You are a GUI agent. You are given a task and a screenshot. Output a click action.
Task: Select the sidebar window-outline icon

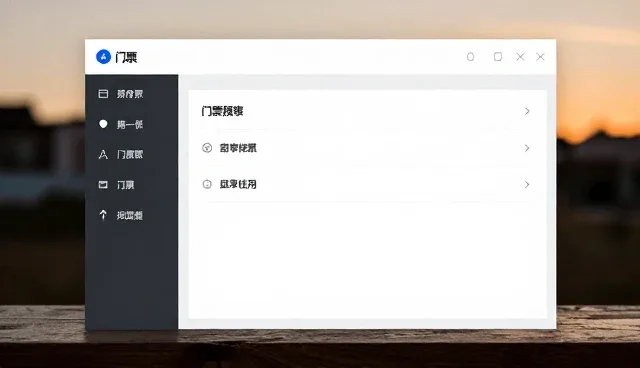click(x=103, y=94)
